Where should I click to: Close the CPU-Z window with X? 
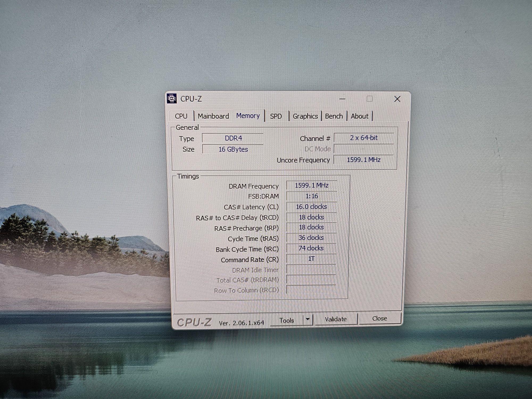pos(397,99)
